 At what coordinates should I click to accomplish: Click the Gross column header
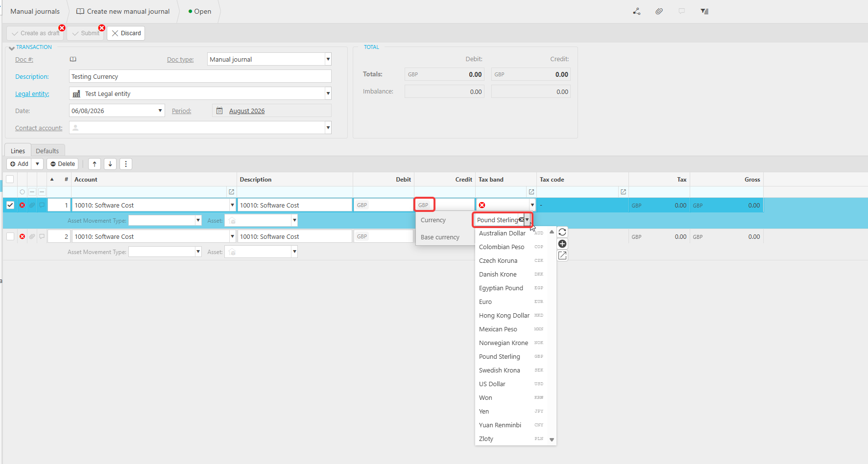[x=726, y=180]
